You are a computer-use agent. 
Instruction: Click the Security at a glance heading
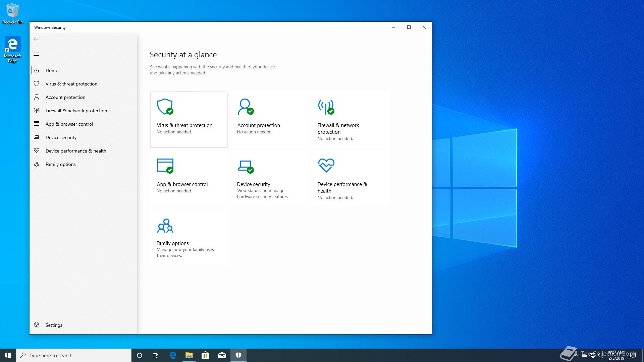tap(183, 55)
